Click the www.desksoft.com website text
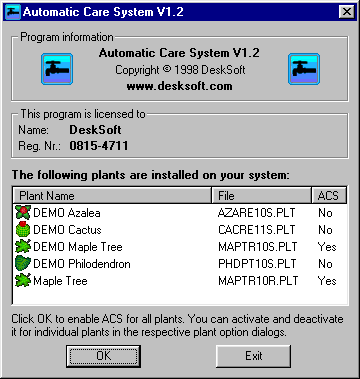360x379 pixels. click(x=179, y=86)
